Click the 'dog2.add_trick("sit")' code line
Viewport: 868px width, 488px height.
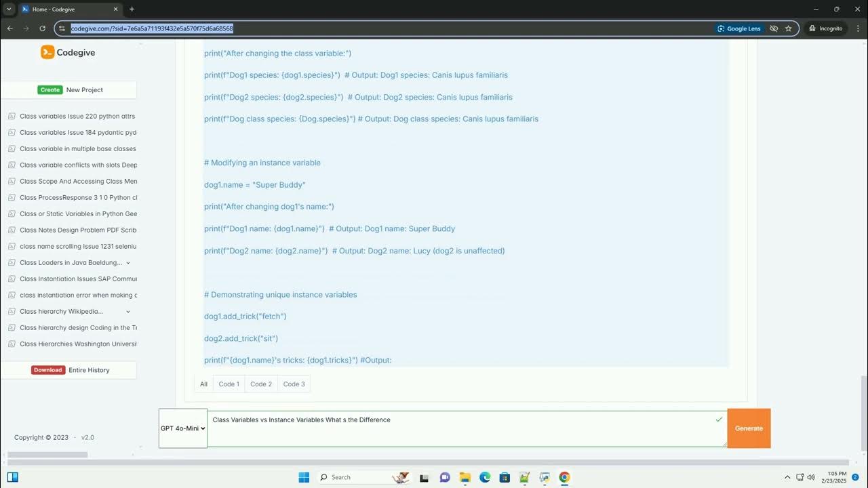tap(241, 338)
